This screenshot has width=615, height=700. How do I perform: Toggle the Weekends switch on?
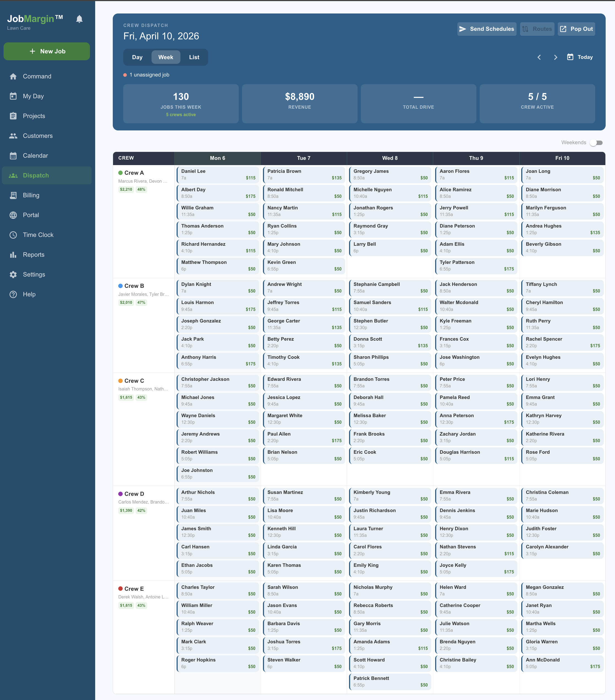pos(597,143)
